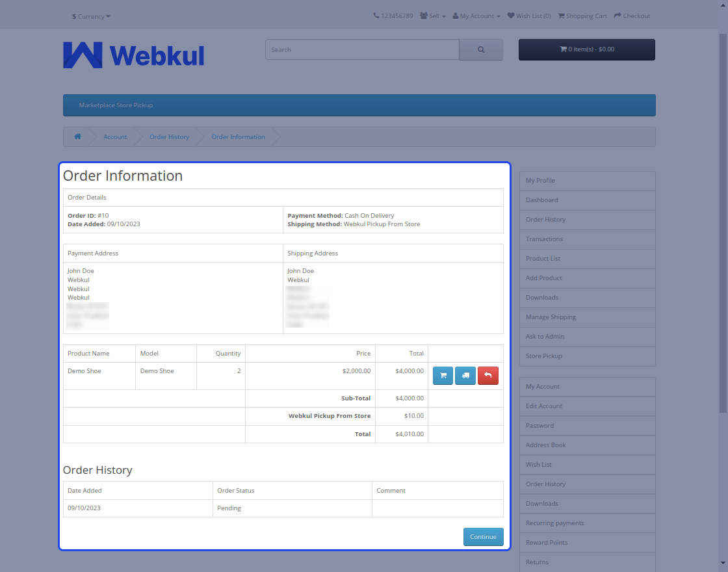Select the Order History breadcrumb
728x572 pixels.
pyautogui.click(x=170, y=137)
